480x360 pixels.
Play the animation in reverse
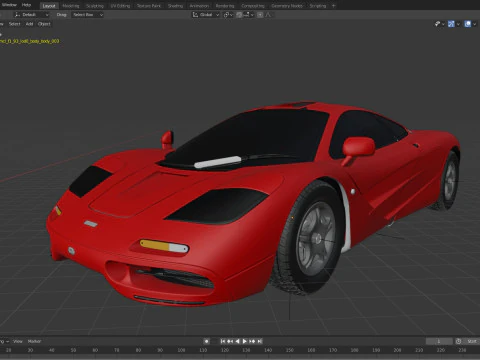(x=237, y=341)
